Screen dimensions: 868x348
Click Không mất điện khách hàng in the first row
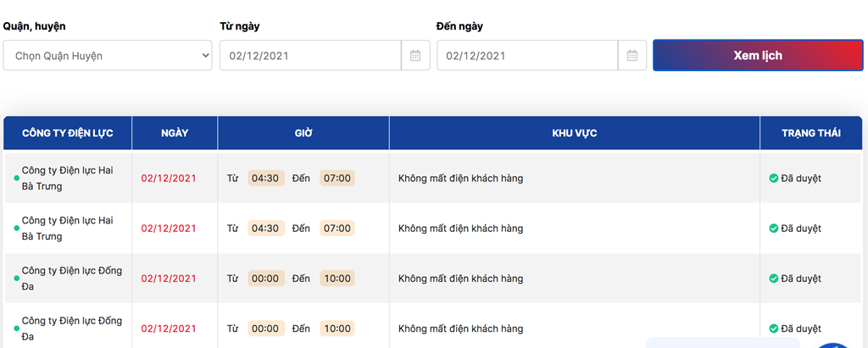pos(460,178)
